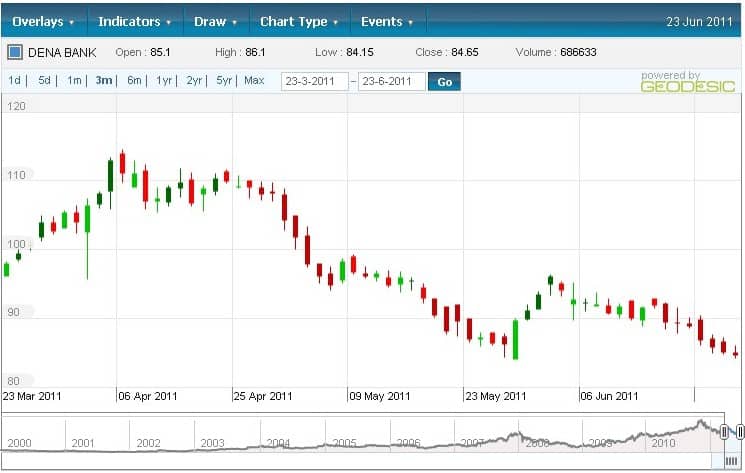Viewport: 745px width, 473px height.
Task: Open the Draw tools menu
Action: click(216, 21)
